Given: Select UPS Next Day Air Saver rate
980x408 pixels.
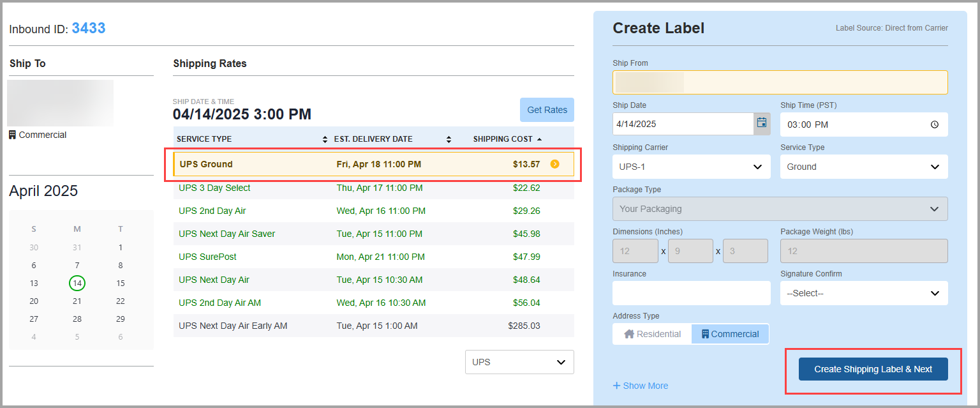Looking at the screenshot, I should coord(373,234).
